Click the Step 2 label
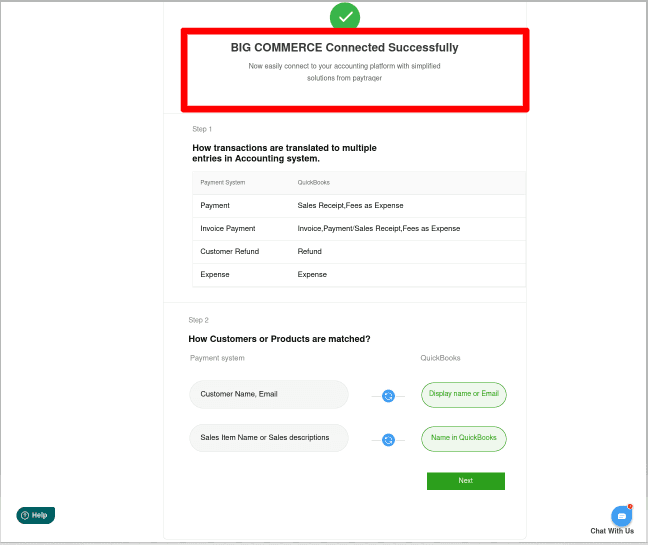The width and height of the screenshot is (648, 545). click(x=198, y=320)
